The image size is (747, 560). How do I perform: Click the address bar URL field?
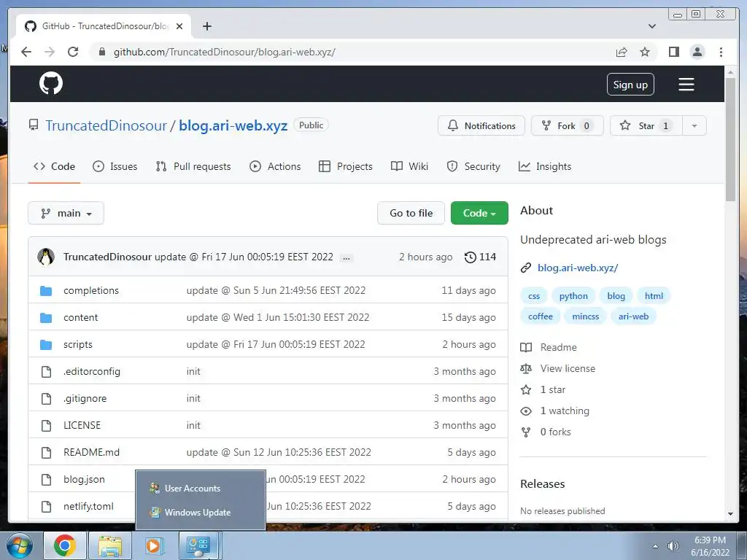point(350,52)
